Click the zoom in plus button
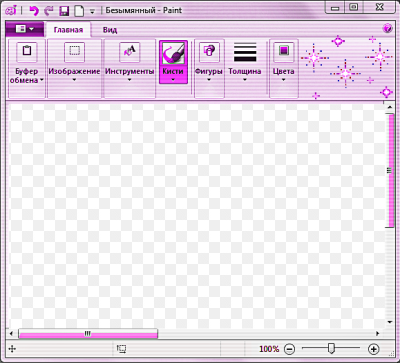Image resolution: width=400 pixels, height=363 pixels. 373,349
